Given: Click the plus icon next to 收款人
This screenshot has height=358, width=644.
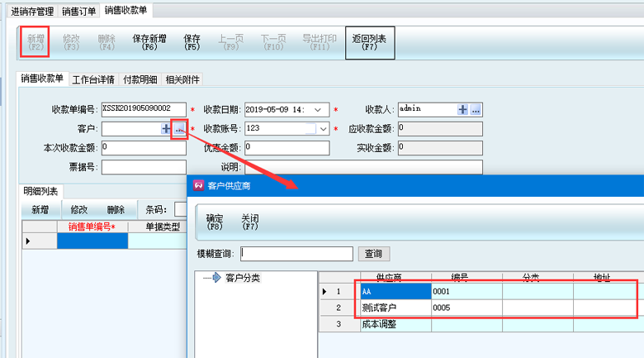Looking at the screenshot, I should 462,109.
